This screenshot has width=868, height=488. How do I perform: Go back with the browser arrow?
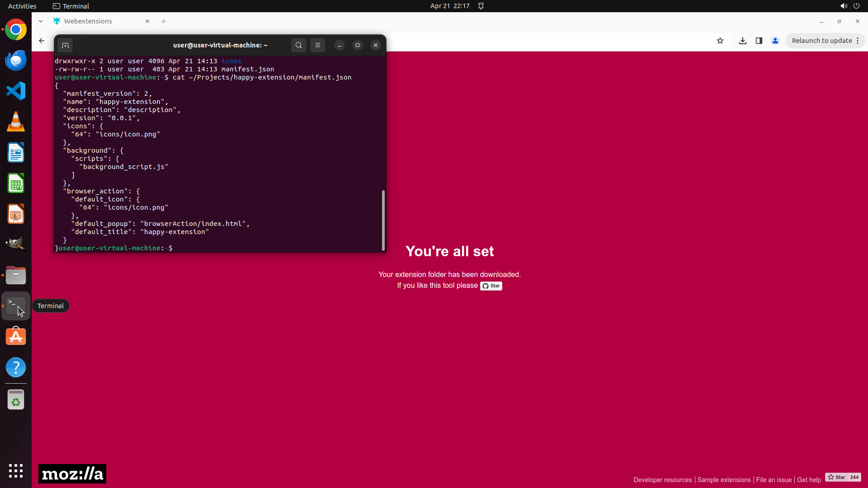[42, 41]
